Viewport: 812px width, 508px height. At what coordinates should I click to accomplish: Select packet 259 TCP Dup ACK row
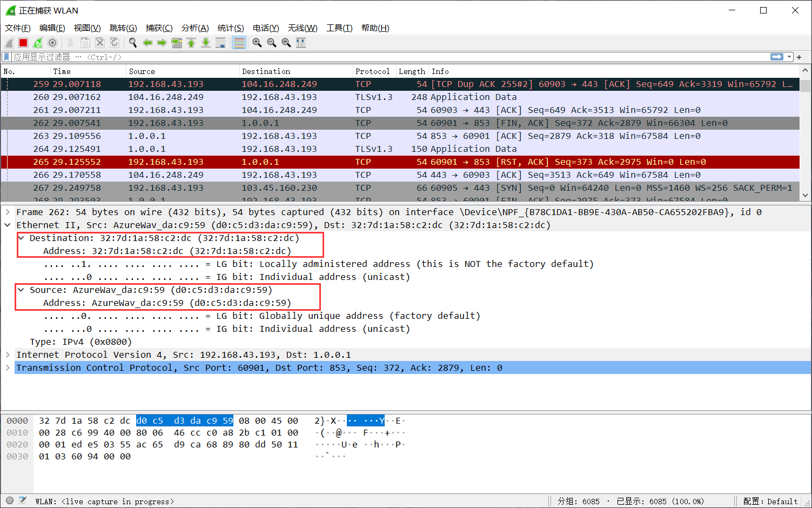400,84
